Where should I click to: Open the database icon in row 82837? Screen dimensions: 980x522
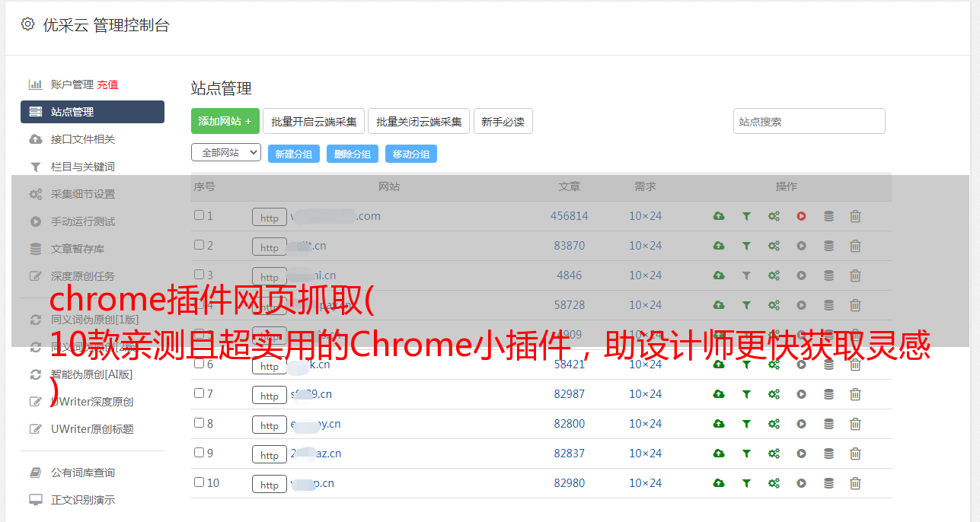(828, 454)
